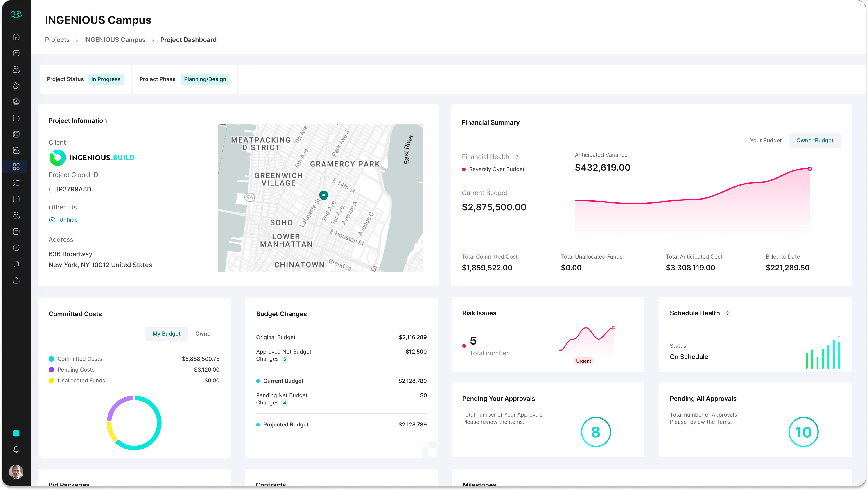
Task: Open INGENIOUS Campus breadcrumb link
Action: point(115,40)
